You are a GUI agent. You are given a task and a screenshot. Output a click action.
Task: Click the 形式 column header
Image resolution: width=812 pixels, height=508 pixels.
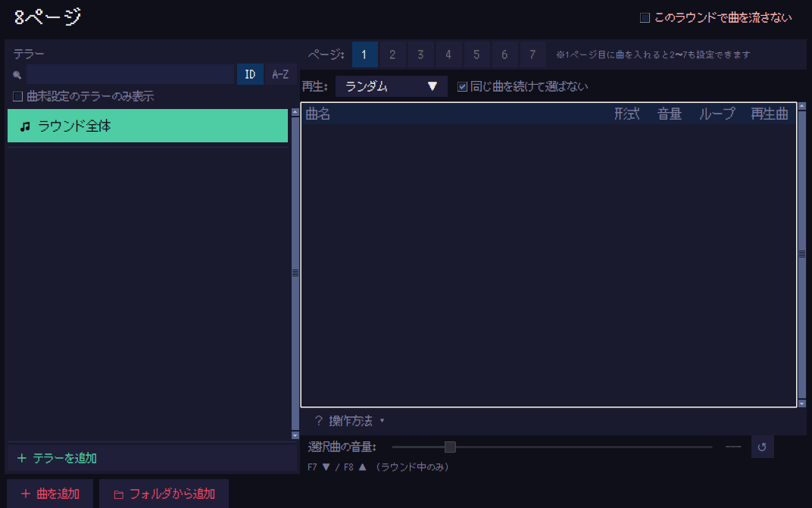627,114
